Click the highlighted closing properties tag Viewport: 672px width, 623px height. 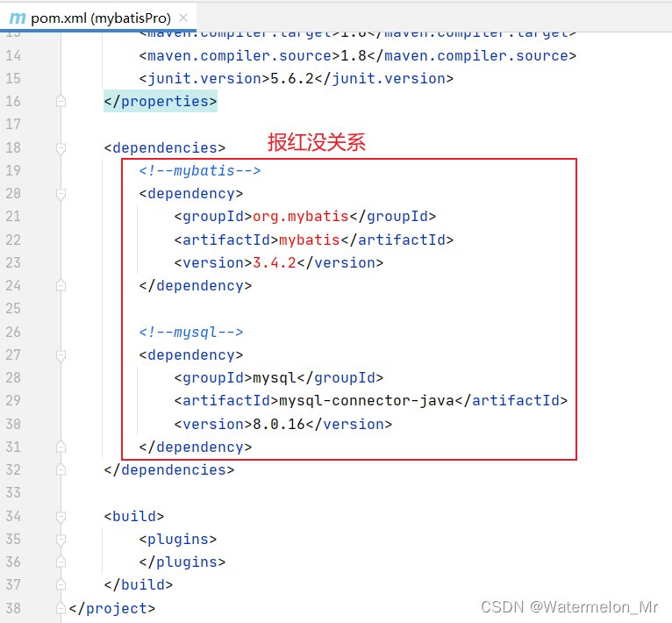coord(161,102)
